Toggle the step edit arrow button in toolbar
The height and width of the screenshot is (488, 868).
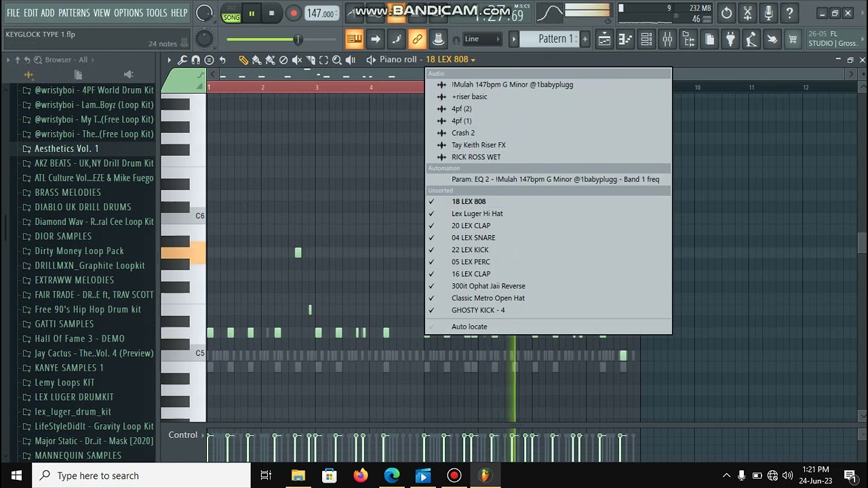tap(375, 39)
